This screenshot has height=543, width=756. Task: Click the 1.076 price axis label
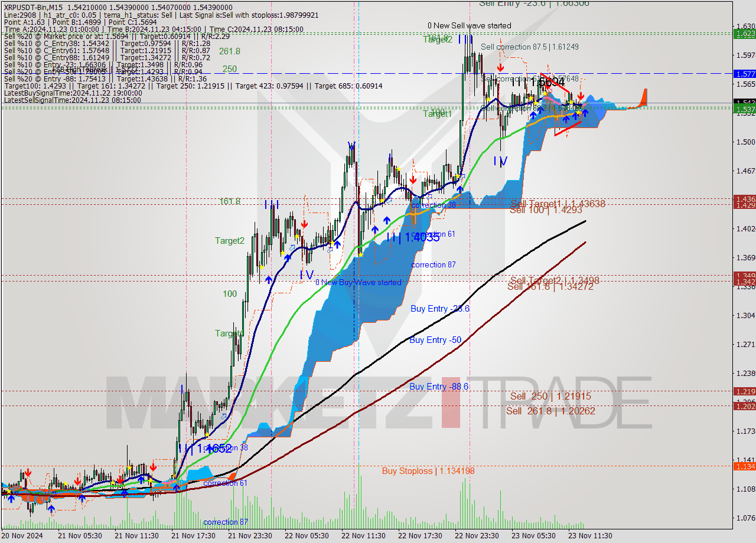(x=745, y=518)
